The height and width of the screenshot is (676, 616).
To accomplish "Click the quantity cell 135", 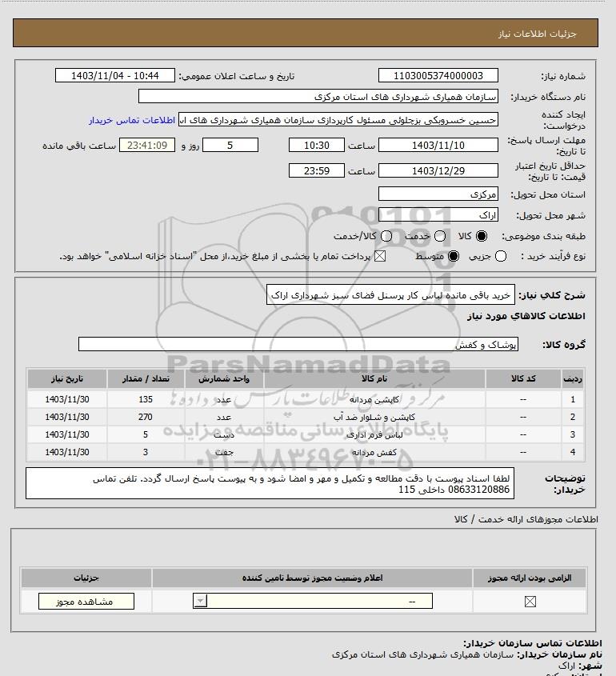I will pyautogui.click(x=146, y=399).
